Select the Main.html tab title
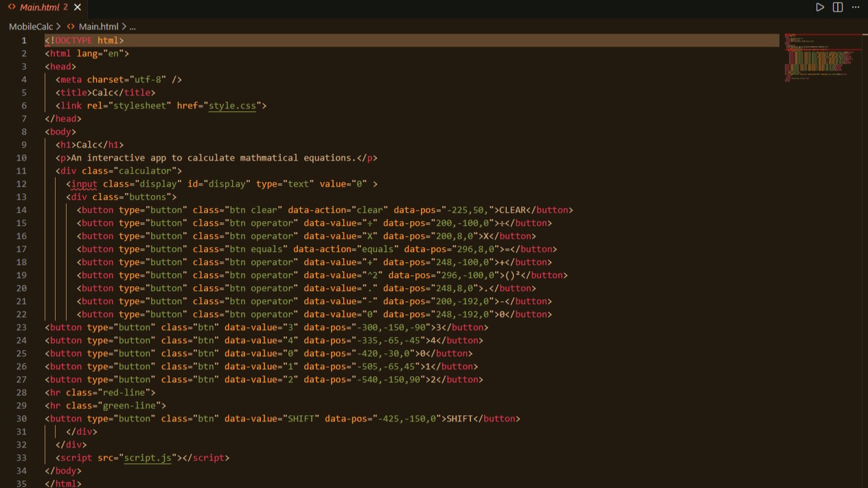The width and height of the screenshot is (868, 488). (39, 7)
